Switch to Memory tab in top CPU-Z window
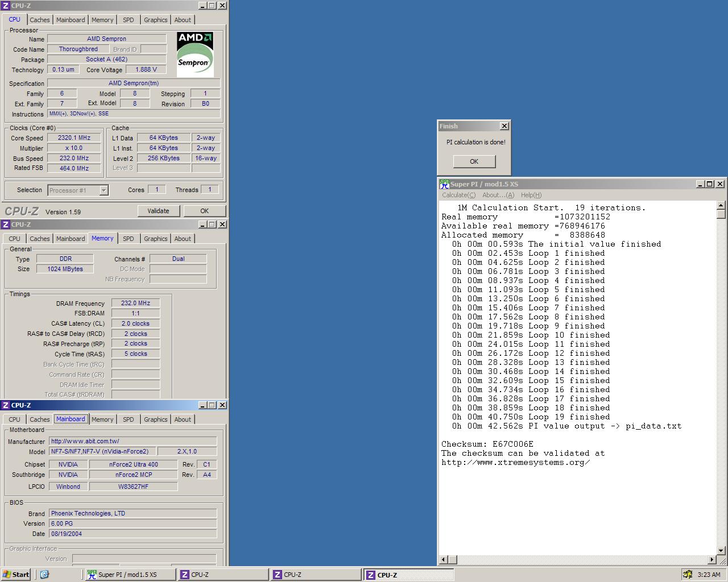728x582 pixels. (102, 20)
